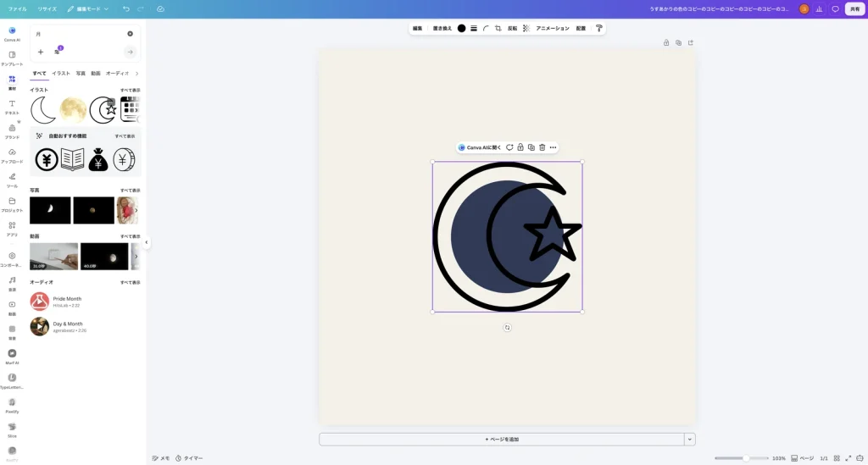The width and height of the screenshot is (868, 465).
Task: Click the アニメーション button
Action: pos(553,28)
